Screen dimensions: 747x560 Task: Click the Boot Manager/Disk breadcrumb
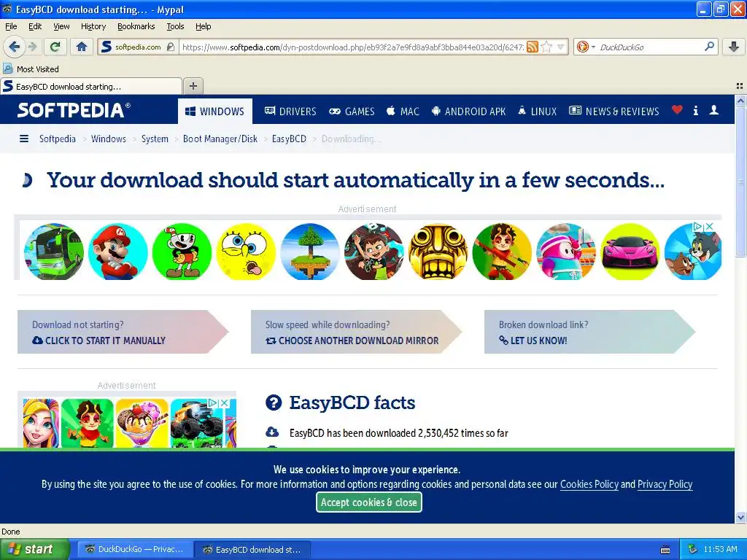(x=220, y=139)
